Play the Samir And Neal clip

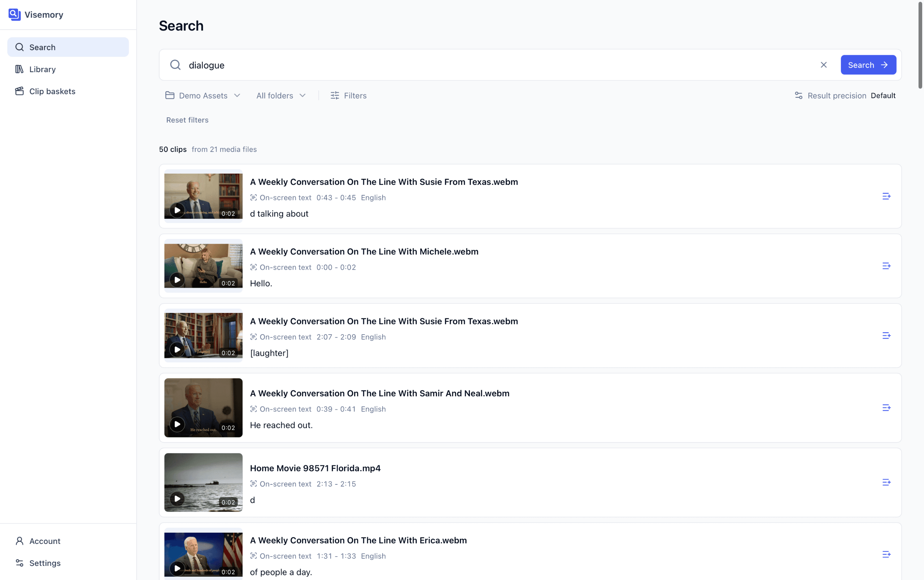click(x=177, y=424)
